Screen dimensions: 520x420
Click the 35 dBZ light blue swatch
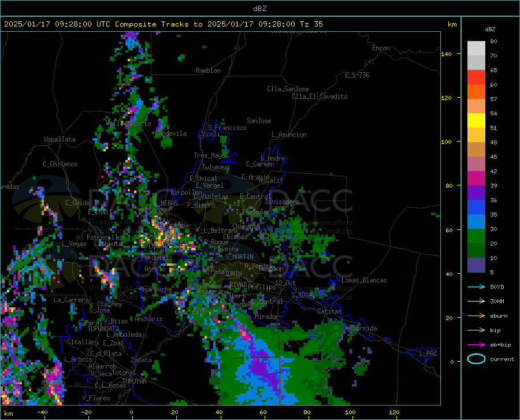(476, 221)
